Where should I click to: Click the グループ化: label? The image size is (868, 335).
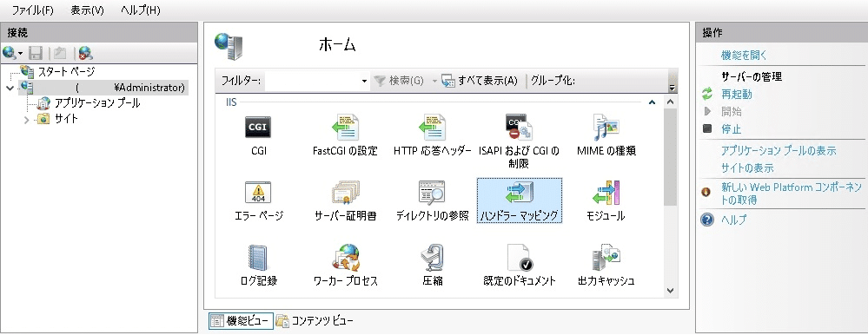point(553,81)
